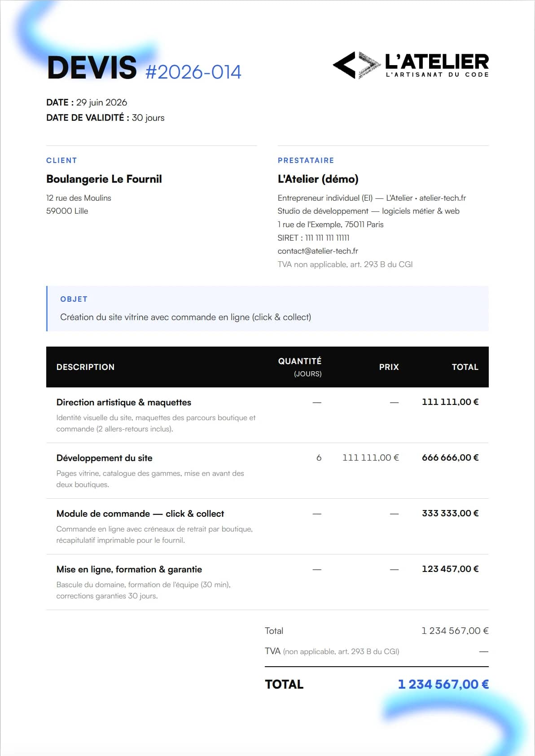Image resolution: width=535 pixels, height=756 pixels.
Task: Open contact@atelier-tech.fr email address
Action: click(x=318, y=251)
